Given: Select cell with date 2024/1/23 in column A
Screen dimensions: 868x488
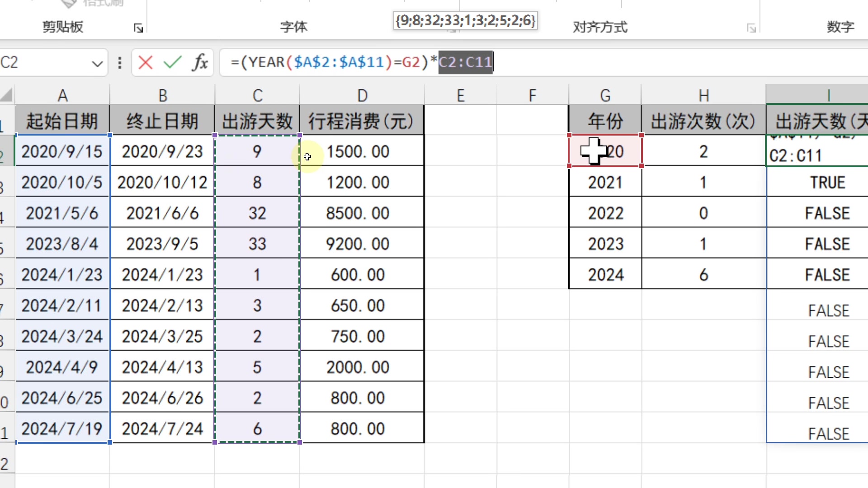Looking at the screenshot, I should (x=62, y=274).
